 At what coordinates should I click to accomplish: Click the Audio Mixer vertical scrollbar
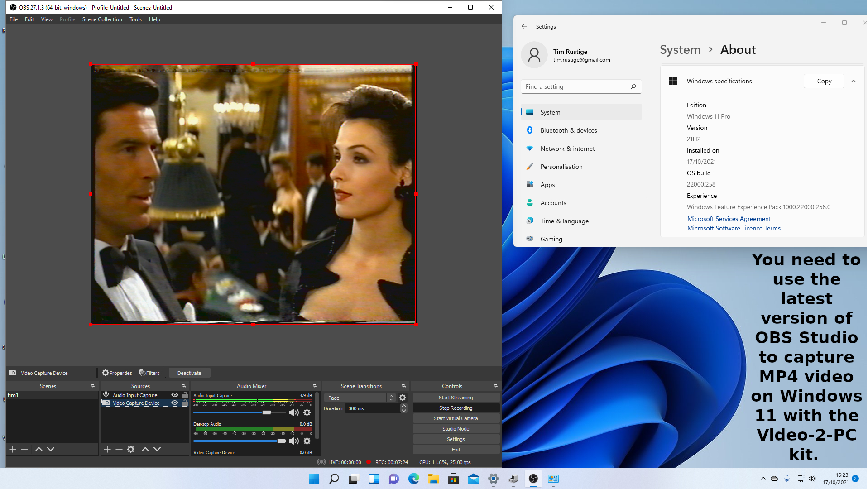317,417
